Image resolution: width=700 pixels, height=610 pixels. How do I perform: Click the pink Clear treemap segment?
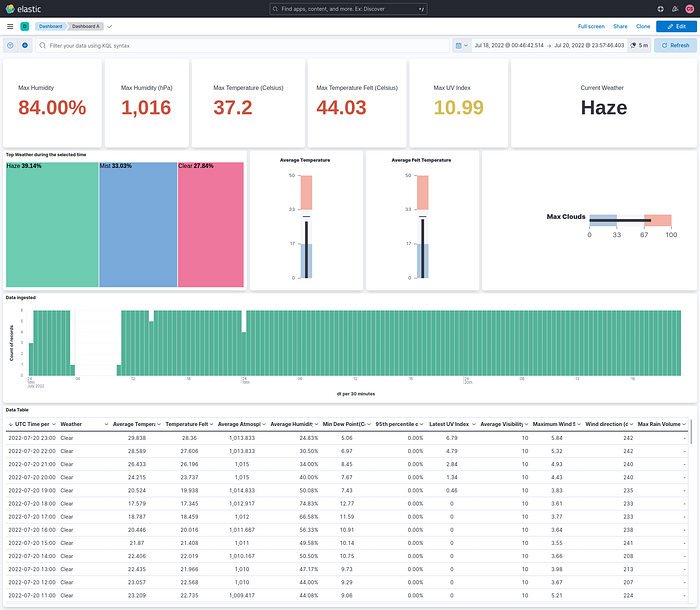pos(211,225)
